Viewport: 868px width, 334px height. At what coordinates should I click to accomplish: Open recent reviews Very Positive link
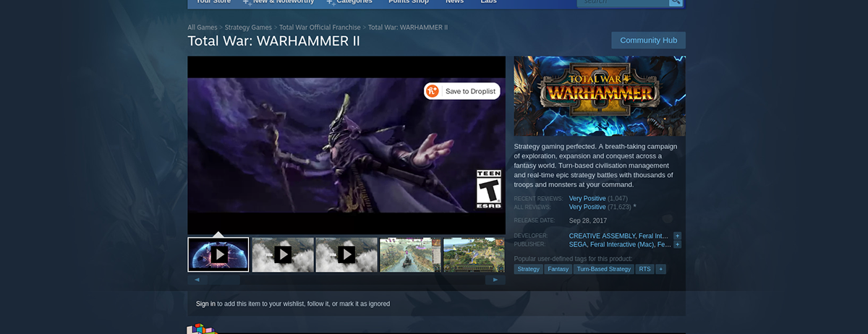click(x=587, y=198)
